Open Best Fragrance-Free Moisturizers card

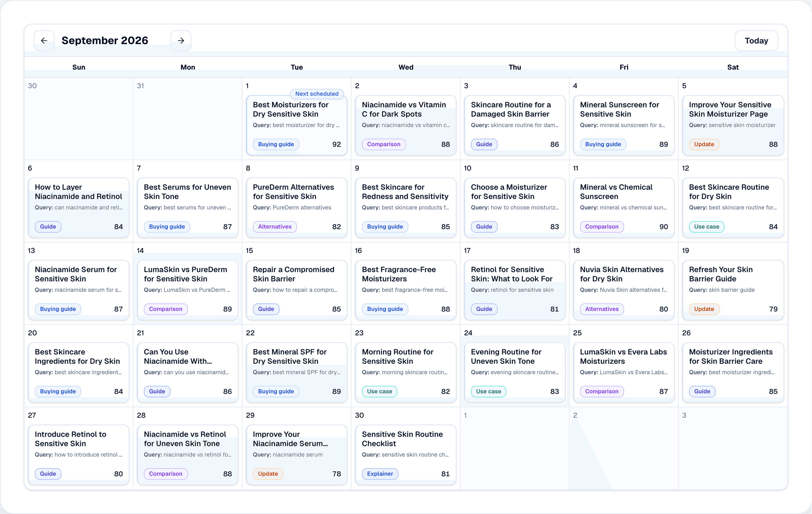[406, 290]
